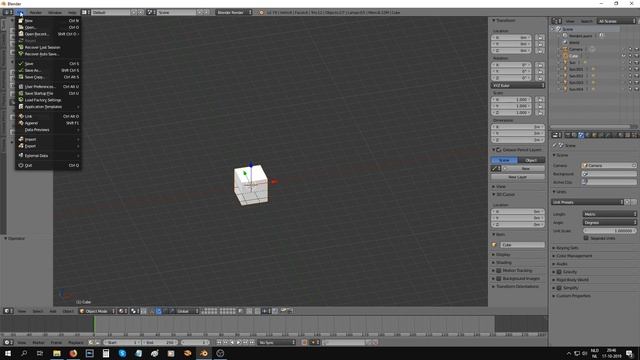
Task: Open the Open Recent submenu
Action: (48, 34)
